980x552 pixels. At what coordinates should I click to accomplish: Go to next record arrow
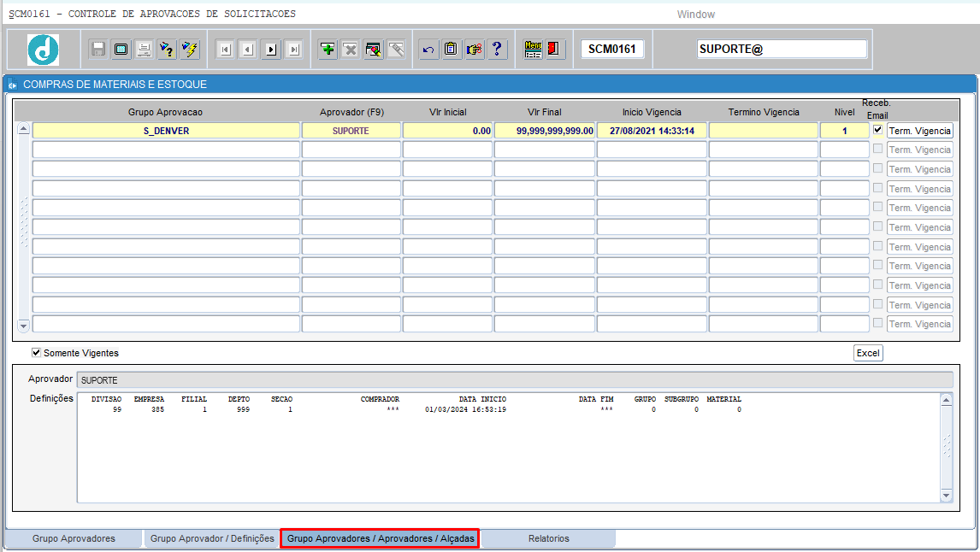tap(271, 49)
